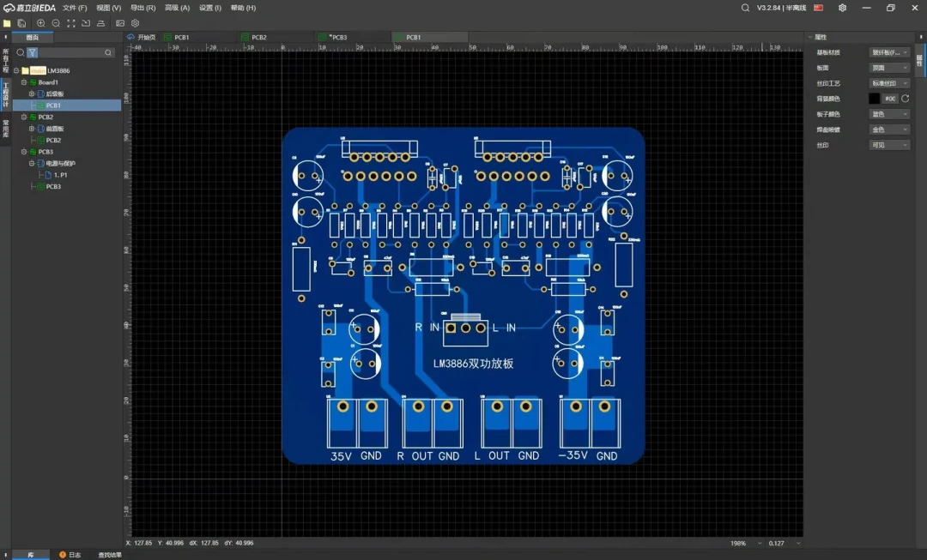Click the save file toolbar icon

click(x=21, y=23)
